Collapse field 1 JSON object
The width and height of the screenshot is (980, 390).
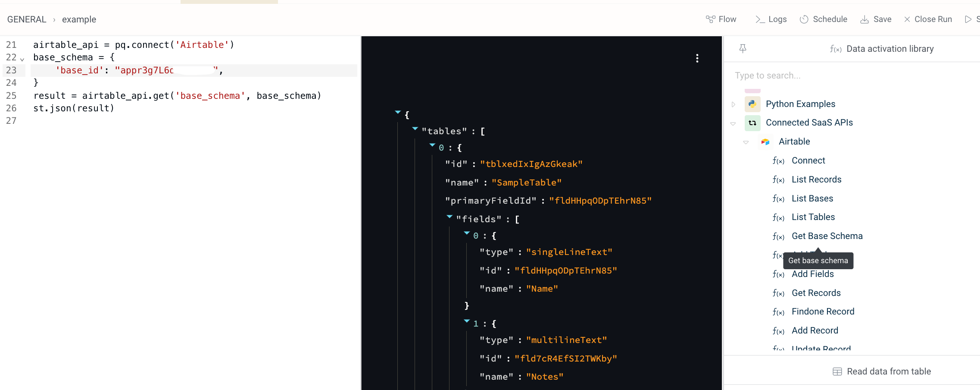click(467, 321)
